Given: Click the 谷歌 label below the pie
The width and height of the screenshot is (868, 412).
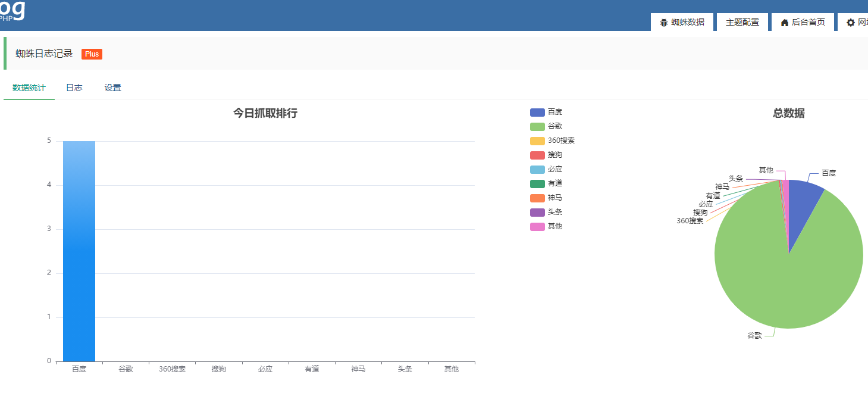Looking at the screenshot, I should coord(754,336).
